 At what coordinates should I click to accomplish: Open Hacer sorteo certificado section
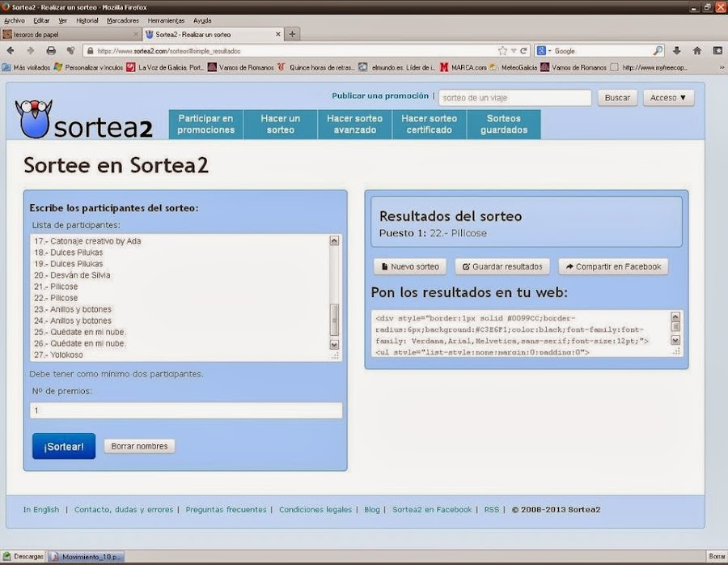429,125
